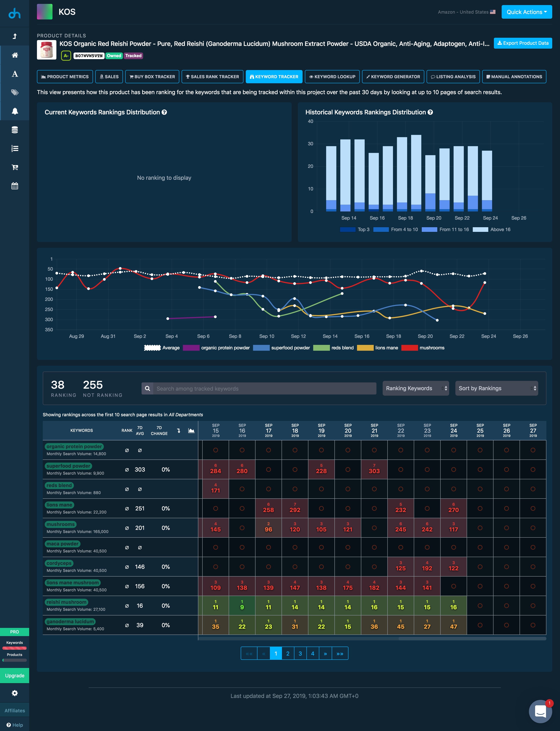Click reishi mushroom keyword tag

click(x=66, y=602)
